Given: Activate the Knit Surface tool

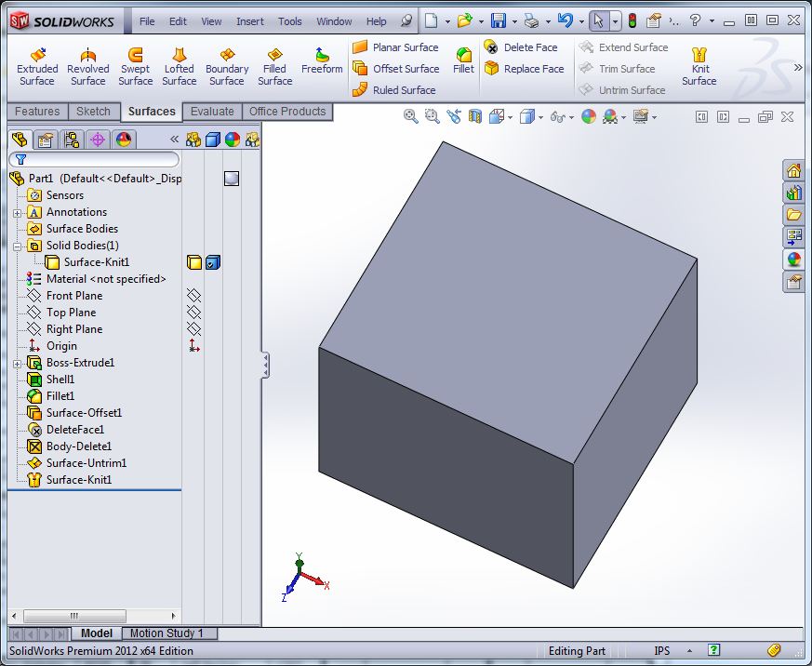Looking at the screenshot, I should tap(699, 67).
